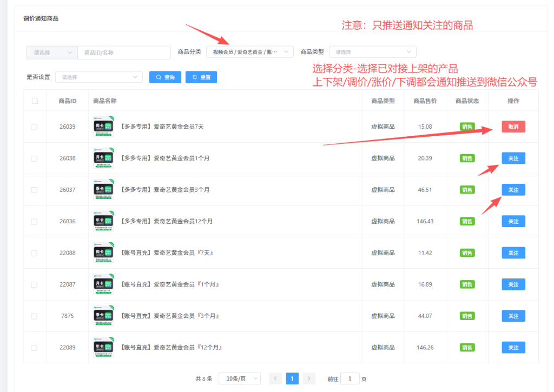Open thumbnail of 【账号直充】爱奇艺黄金会员『1个月』
Viewport: 554px width, 392px height.
click(x=103, y=284)
